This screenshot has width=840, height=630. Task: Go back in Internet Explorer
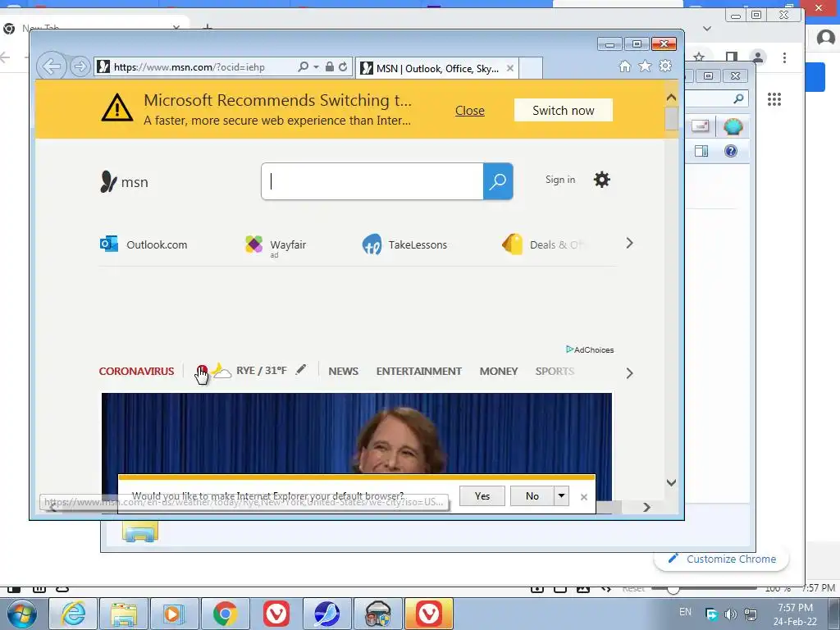pos(52,67)
